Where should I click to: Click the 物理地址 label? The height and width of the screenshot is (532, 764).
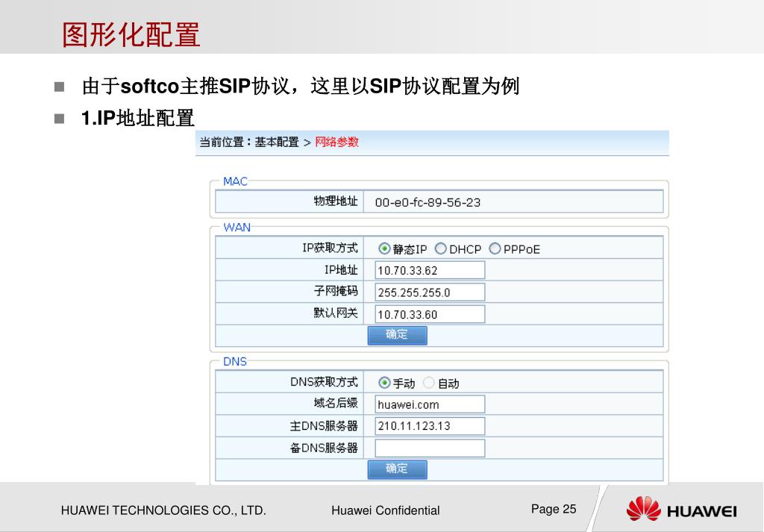[x=336, y=201]
